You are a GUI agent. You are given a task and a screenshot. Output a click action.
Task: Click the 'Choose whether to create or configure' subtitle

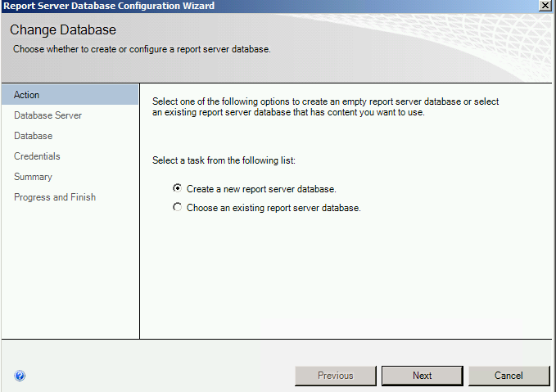click(142, 49)
